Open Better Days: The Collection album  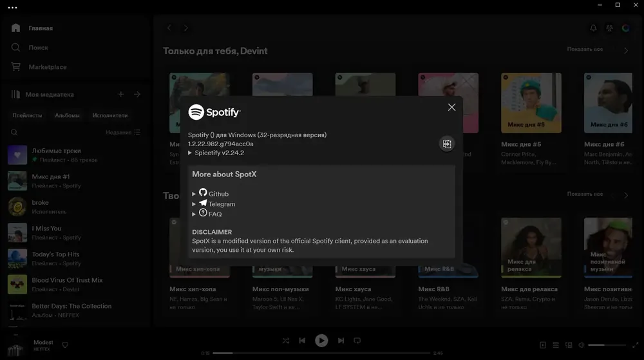coord(76,310)
